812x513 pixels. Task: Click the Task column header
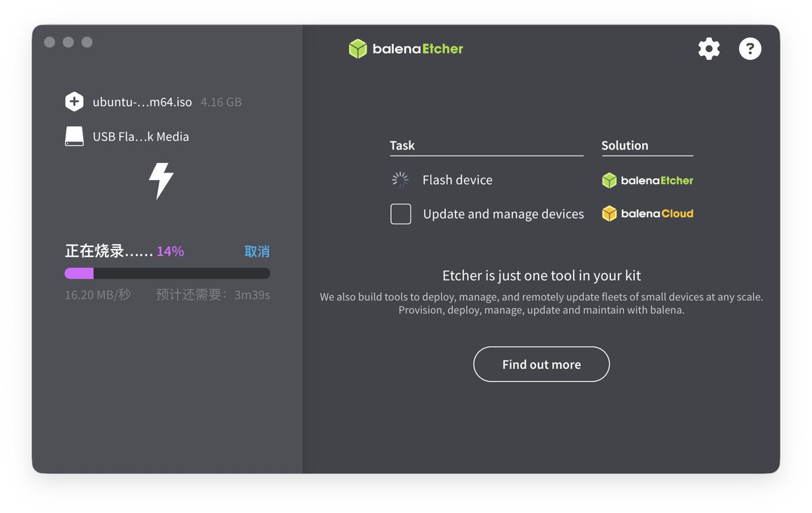click(402, 146)
